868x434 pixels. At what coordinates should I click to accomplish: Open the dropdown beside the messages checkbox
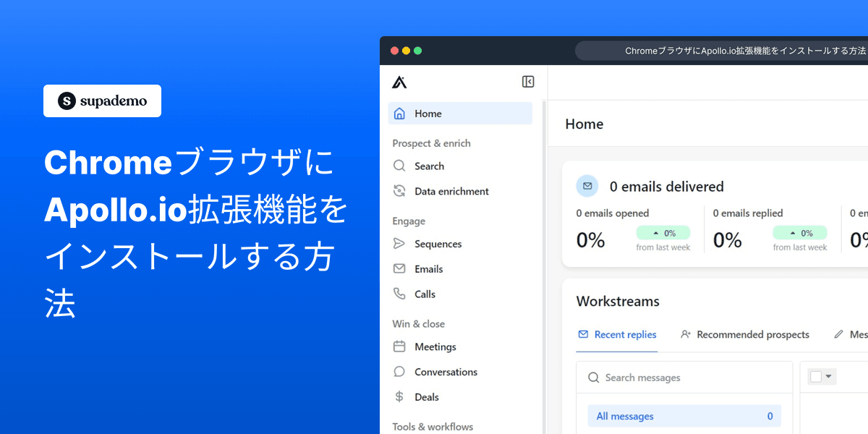point(827,376)
